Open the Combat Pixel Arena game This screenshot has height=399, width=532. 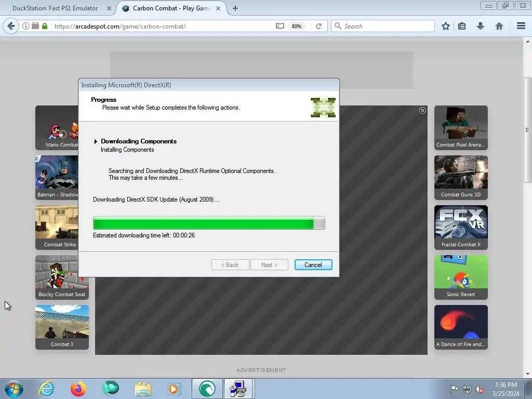pyautogui.click(x=461, y=128)
